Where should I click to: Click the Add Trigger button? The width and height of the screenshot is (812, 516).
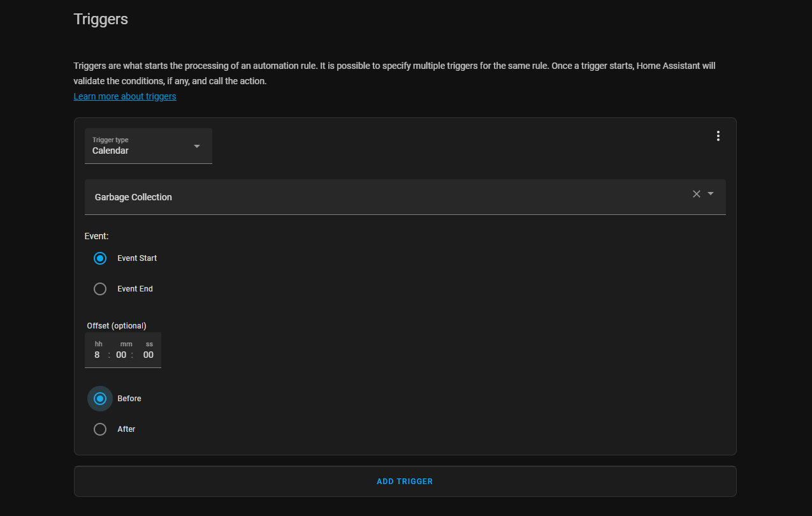(405, 482)
